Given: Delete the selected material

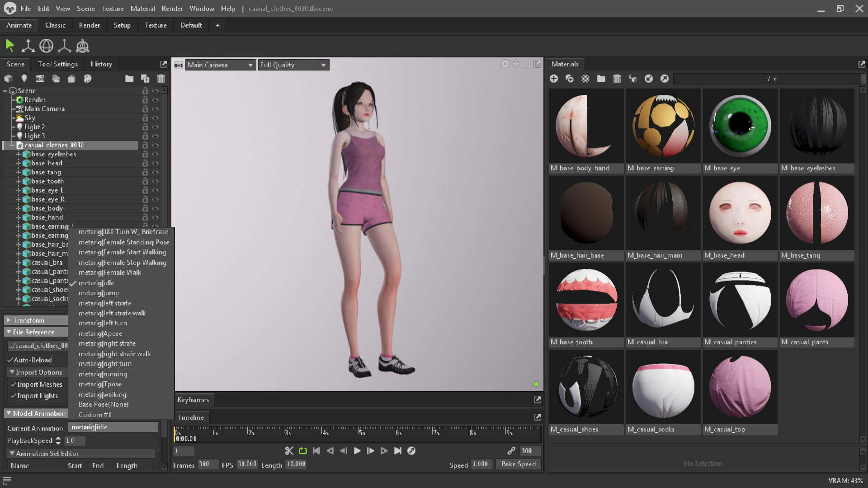Looking at the screenshot, I should click(617, 79).
